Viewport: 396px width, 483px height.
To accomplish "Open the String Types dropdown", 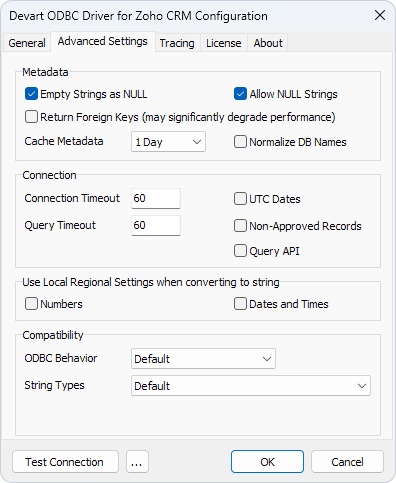I will coord(251,386).
